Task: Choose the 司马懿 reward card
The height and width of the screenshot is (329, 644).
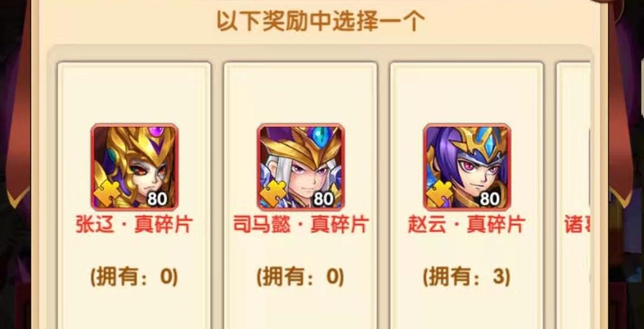Action: pyautogui.click(x=301, y=195)
